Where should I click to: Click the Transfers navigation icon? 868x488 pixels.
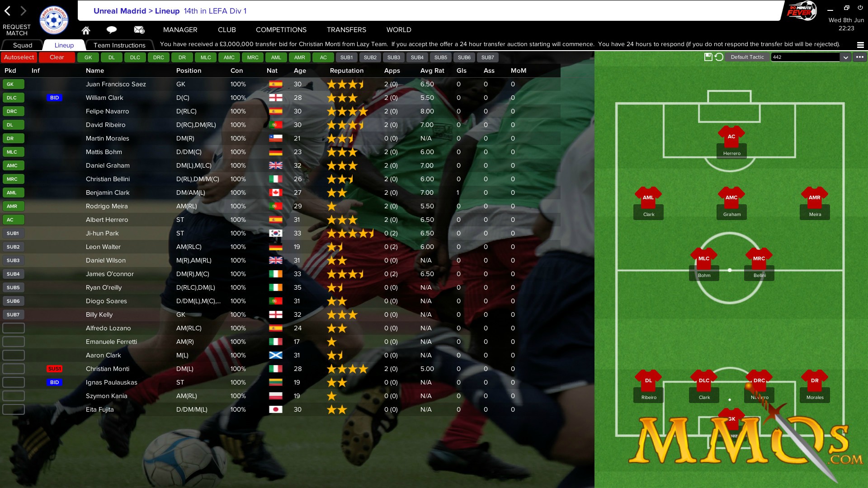click(347, 29)
